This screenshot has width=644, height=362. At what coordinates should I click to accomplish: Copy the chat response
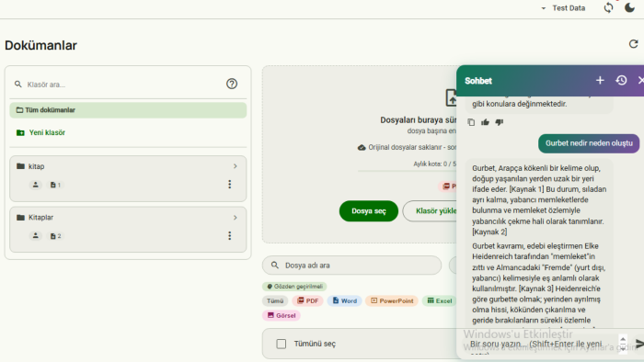(x=471, y=122)
